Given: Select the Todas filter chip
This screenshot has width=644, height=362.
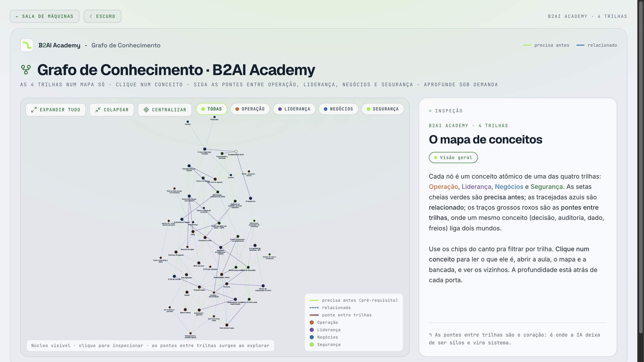Looking at the screenshot, I should tap(212, 109).
